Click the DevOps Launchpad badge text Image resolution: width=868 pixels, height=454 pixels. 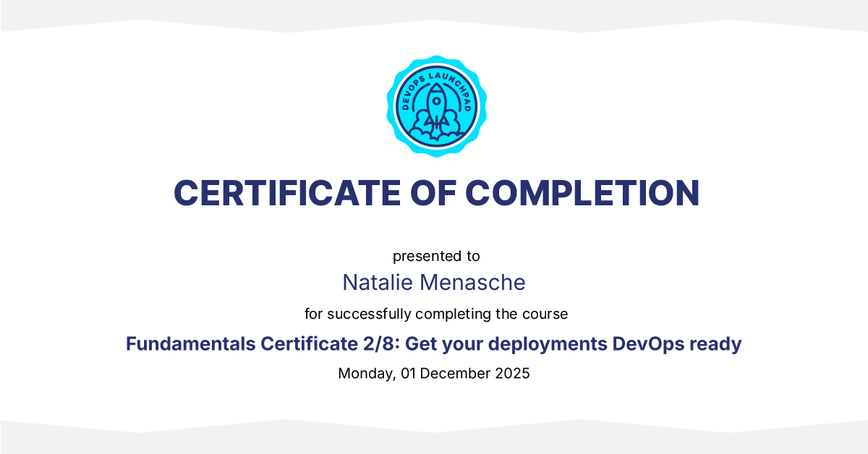click(436, 77)
